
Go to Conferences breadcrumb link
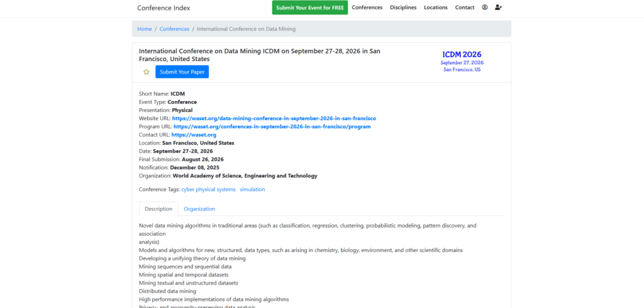coord(175,29)
